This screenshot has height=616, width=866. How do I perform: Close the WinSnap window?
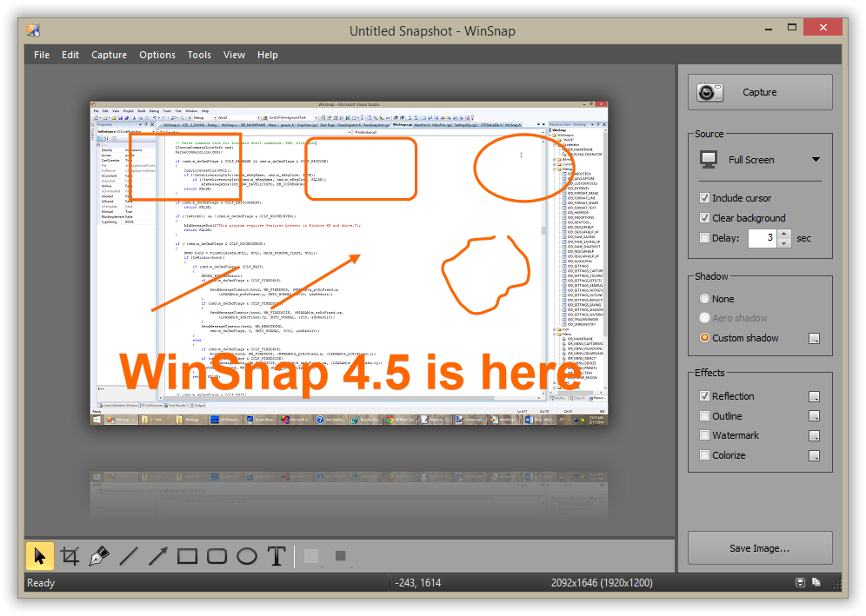pyautogui.click(x=823, y=28)
